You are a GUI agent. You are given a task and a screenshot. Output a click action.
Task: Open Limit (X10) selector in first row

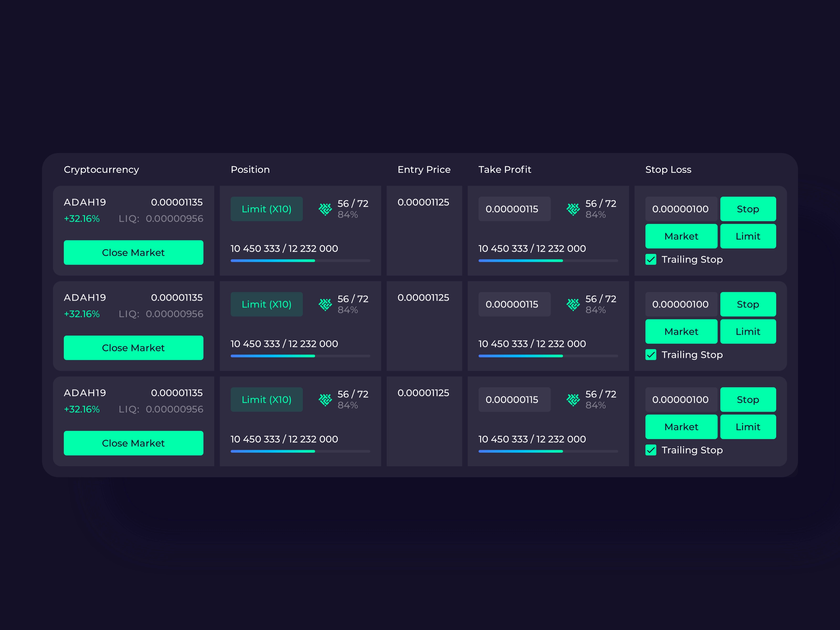point(267,209)
